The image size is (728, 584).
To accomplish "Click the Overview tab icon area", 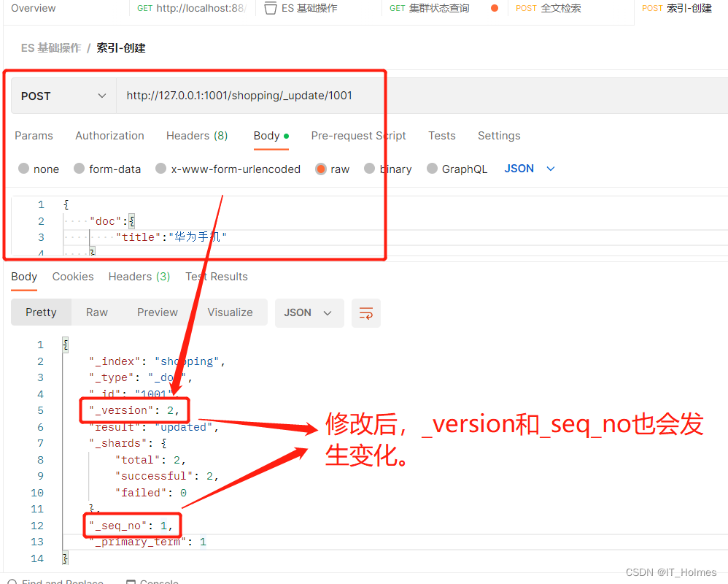I will click(x=33, y=8).
